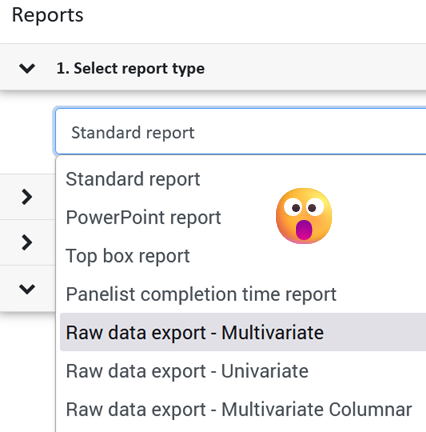Click the emoji's wide-open eyes

pos(304,207)
